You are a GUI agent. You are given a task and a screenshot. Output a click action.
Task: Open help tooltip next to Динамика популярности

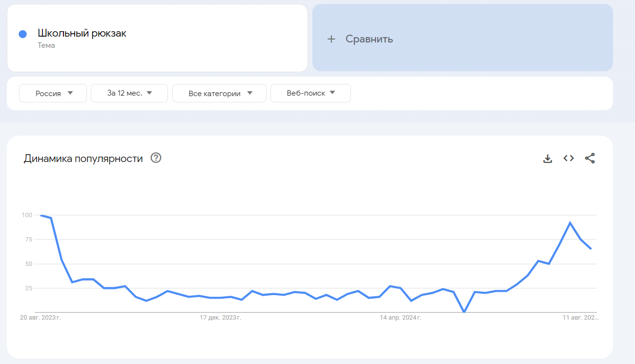click(155, 158)
